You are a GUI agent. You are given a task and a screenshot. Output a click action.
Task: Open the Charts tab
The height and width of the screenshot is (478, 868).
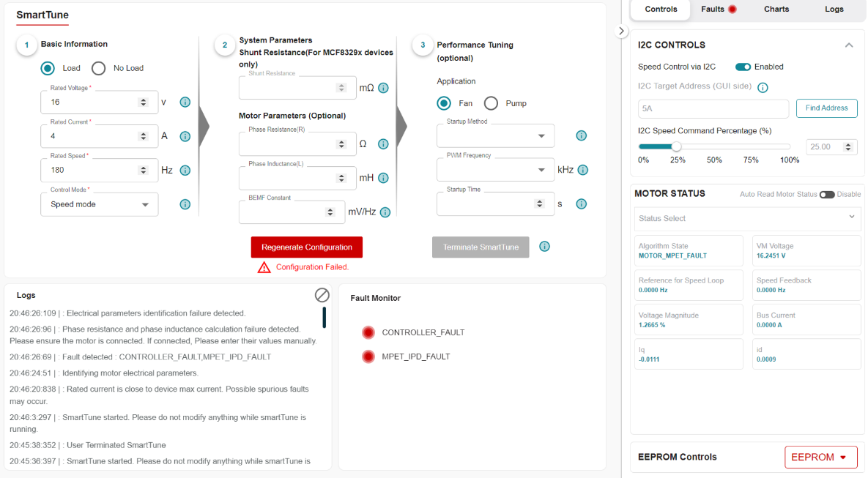(776, 10)
